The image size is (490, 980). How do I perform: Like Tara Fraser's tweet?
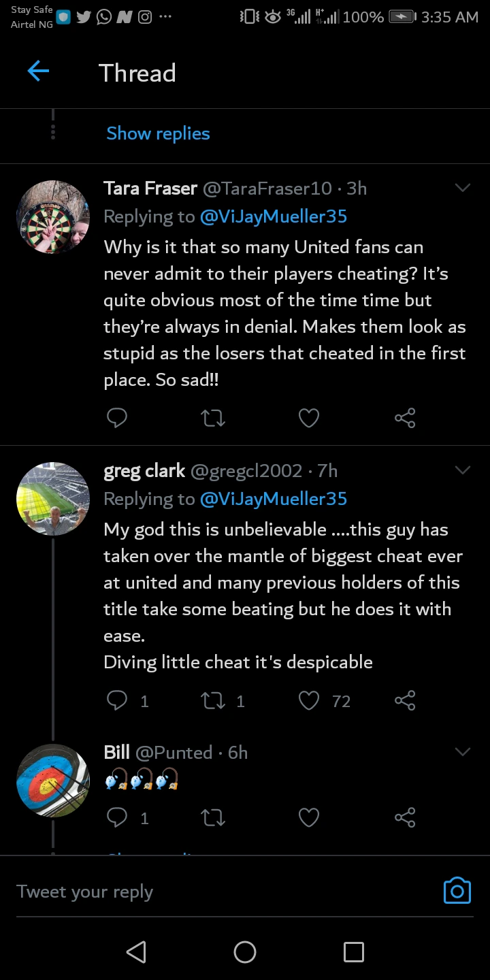click(x=309, y=417)
